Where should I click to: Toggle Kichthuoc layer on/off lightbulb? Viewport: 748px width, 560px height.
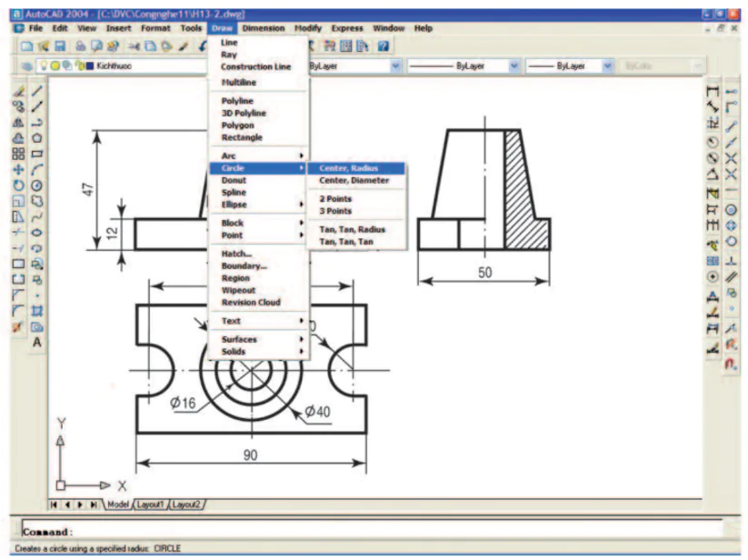(44, 65)
